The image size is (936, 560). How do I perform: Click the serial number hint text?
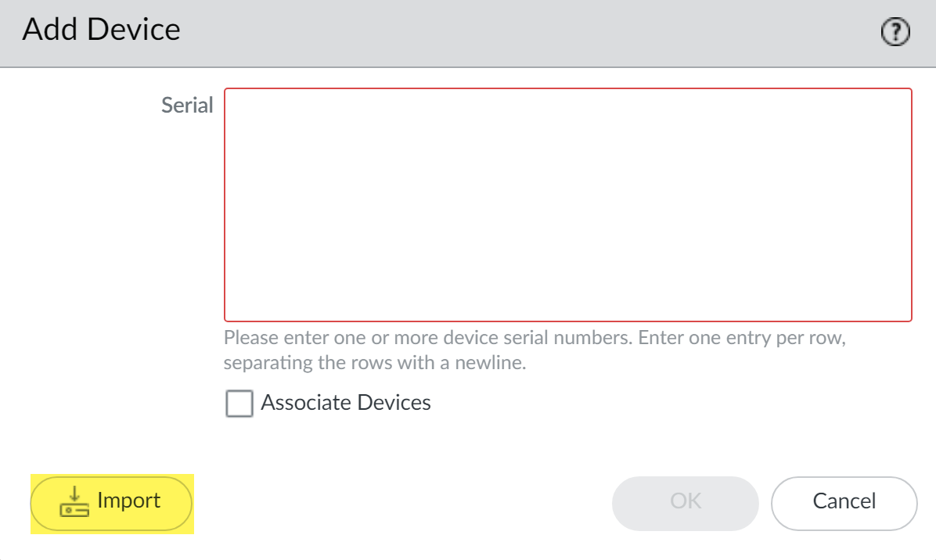click(535, 351)
